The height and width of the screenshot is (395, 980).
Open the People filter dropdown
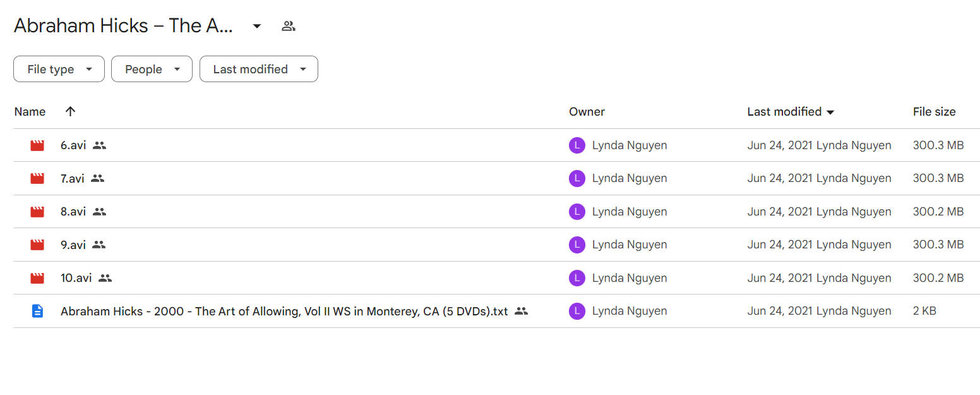[152, 69]
